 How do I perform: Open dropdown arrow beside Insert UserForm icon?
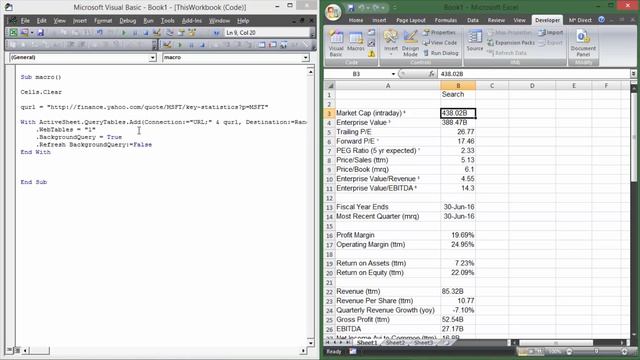click(x=32, y=32)
